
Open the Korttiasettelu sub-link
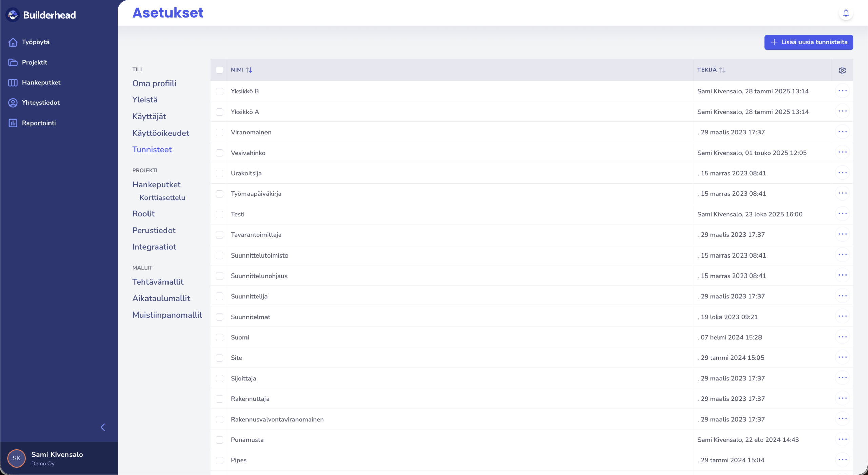click(162, 198)
